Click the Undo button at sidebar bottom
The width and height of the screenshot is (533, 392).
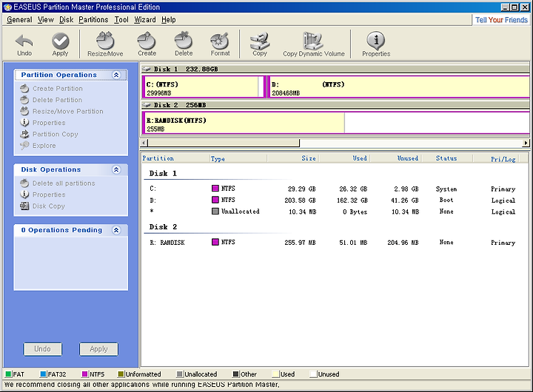point(42,349)
